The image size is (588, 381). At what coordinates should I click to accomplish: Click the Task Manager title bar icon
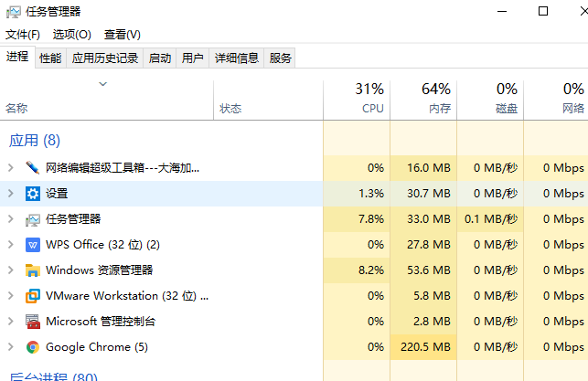[13, 12]
